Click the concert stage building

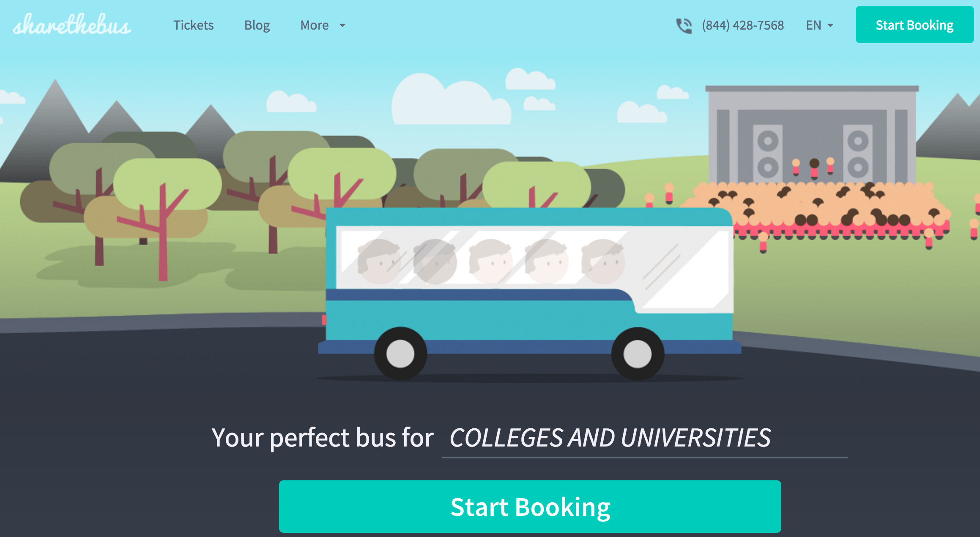[812, 135]
